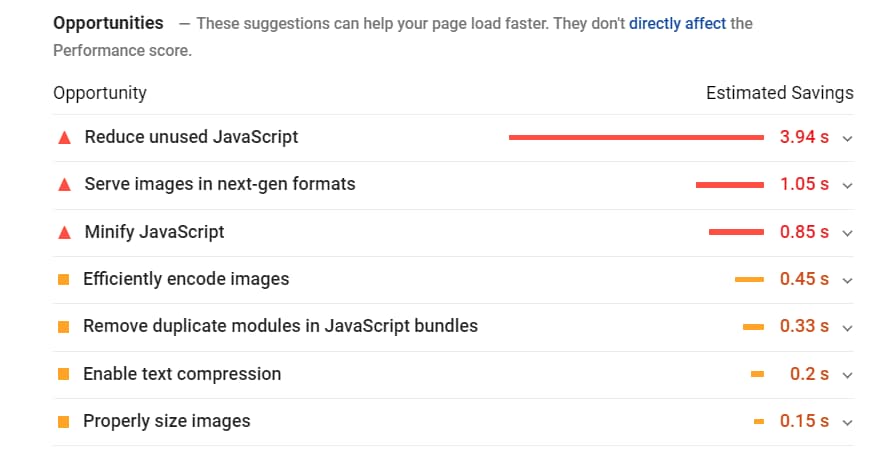Expand Enable text compression chevron
The width and height of the screenshot is (893, 473).
(x=847, y=375)
